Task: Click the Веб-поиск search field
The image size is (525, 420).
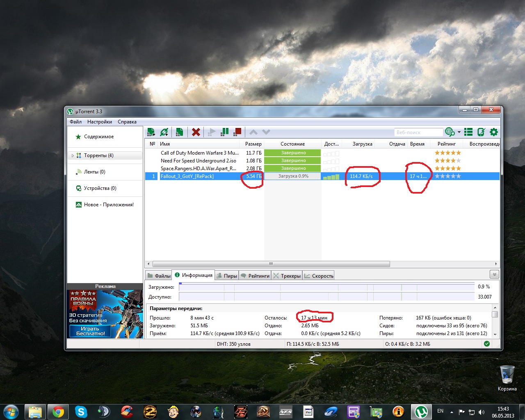Action: (418, 132)
